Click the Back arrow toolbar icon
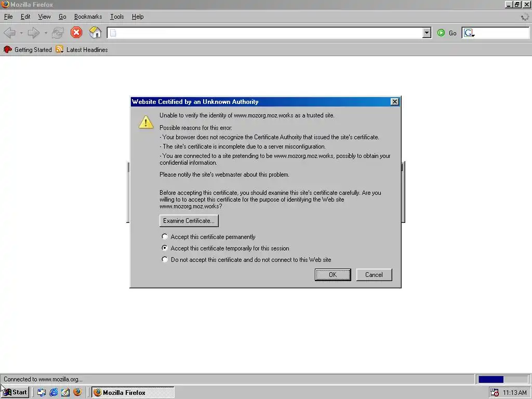Screen dimensions: 532x399 tap(9, 33)
